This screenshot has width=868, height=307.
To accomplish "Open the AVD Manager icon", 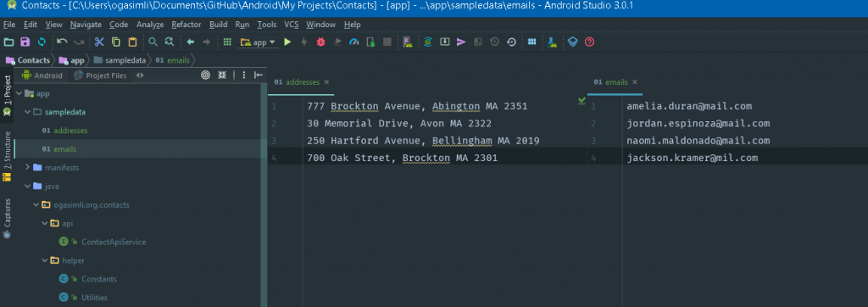I will [x=408, y=42].
